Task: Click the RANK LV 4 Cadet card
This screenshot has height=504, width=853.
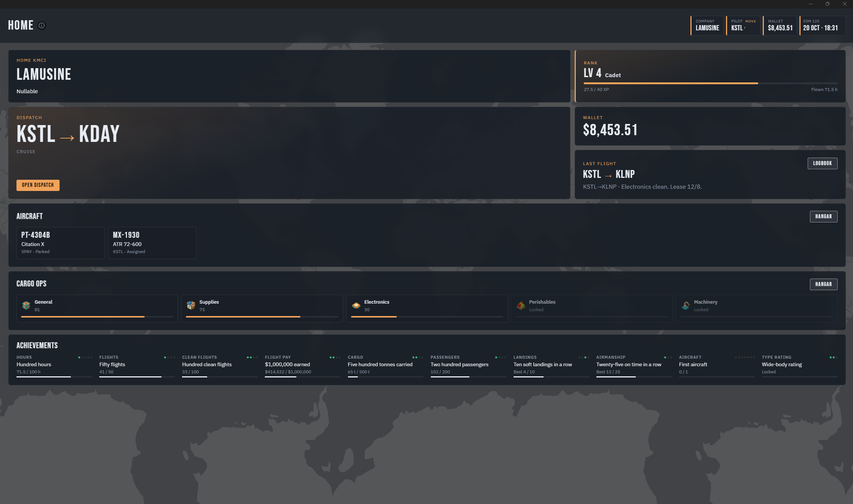Action: coord(710,76)
